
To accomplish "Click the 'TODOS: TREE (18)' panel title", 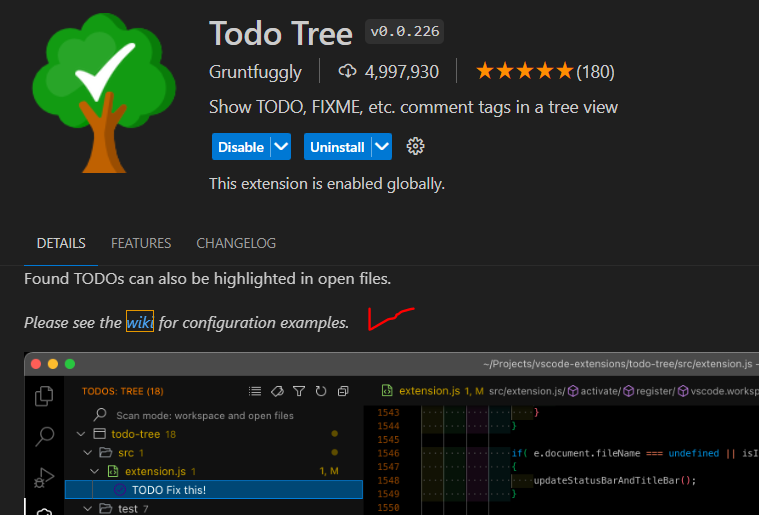I will click(x=123, y=391).
